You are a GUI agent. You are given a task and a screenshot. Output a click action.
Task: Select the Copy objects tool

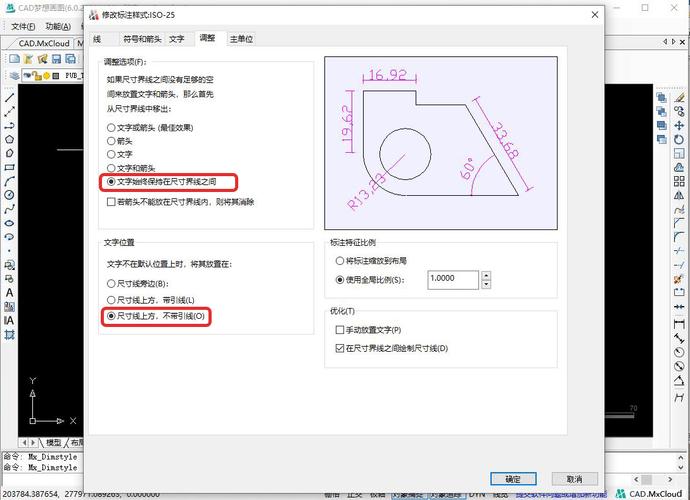tap(679, 111)
